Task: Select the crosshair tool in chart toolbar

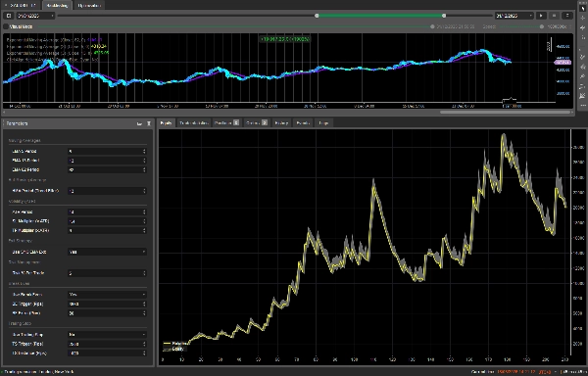Action: [x=583, y=18]
